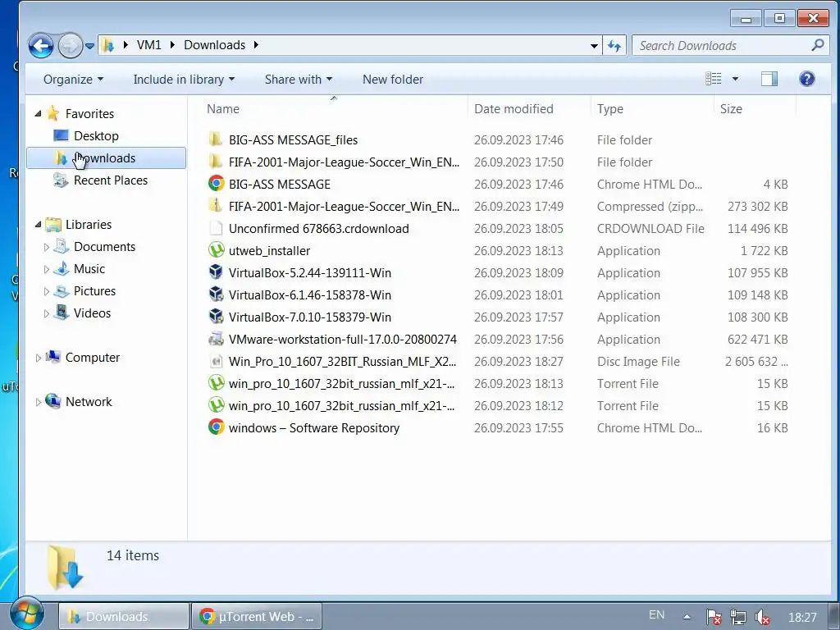The height and width of the screenshot is (630, 840).
Task: Select the Unconfirmed 678663.crdownload file icon
Action: click(x=216, y=228)
